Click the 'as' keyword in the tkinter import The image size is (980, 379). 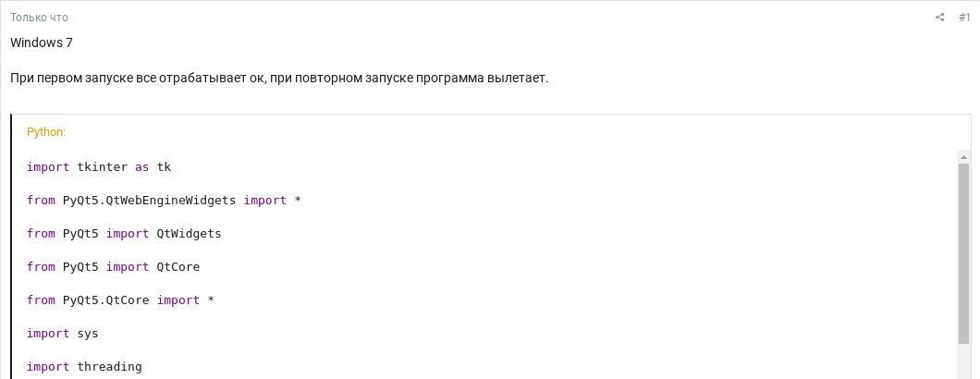(x=142, y=167)
